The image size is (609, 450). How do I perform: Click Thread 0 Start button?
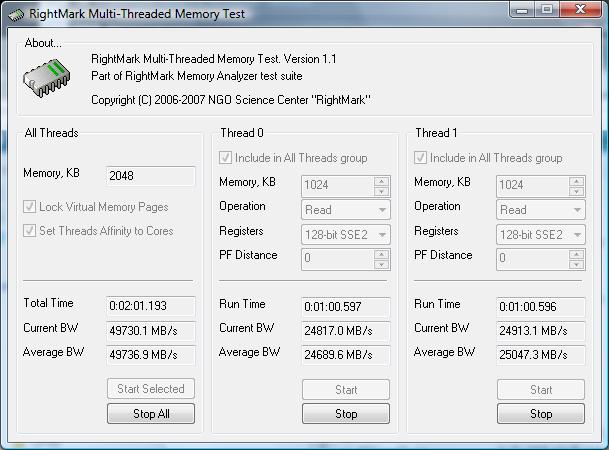tap(346, 389)
